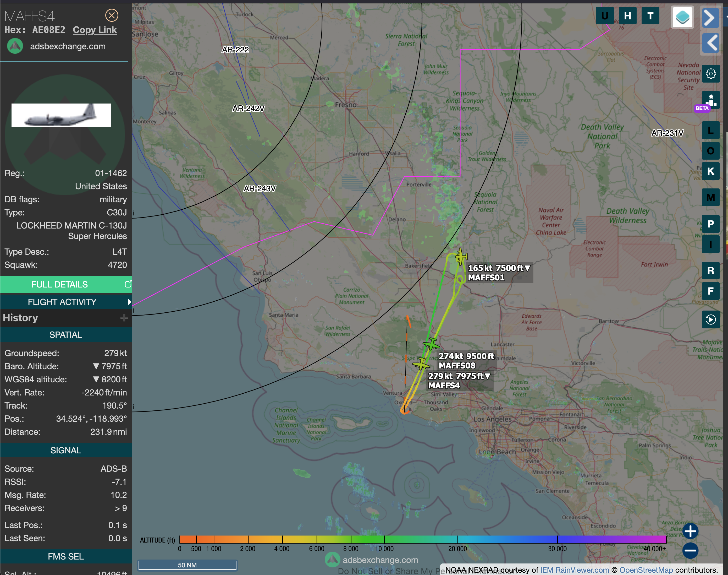This screenshot has width=728, height=575.
Task: Click the Vert. Rate -2240 ft/min value
Action: [x=104, y=393]
